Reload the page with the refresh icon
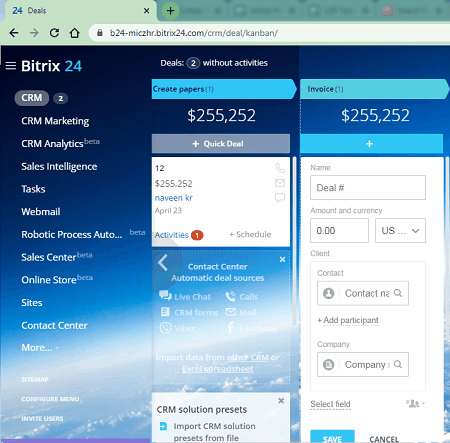This screenshot has width=450, height=443. coord(54,33)
